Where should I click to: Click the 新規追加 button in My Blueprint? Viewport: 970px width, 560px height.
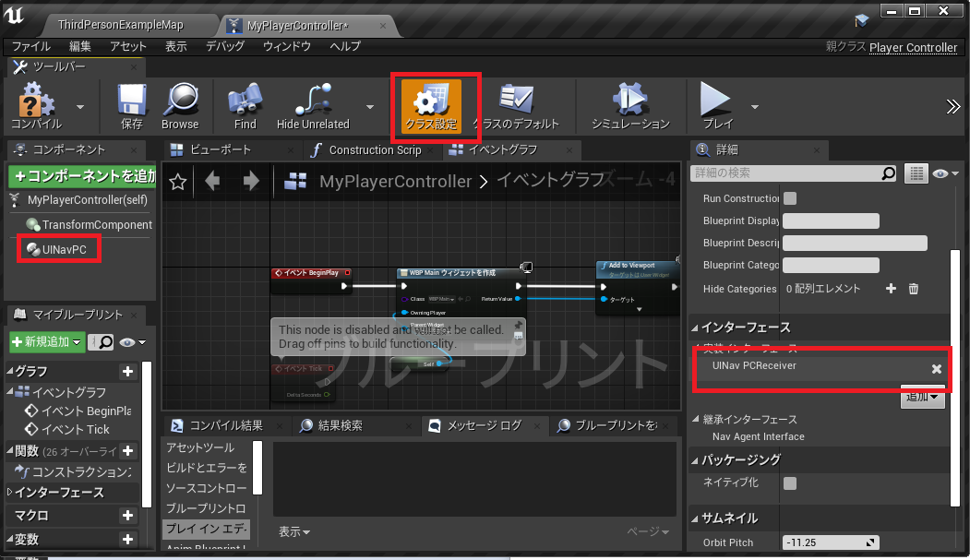(47, 341)
